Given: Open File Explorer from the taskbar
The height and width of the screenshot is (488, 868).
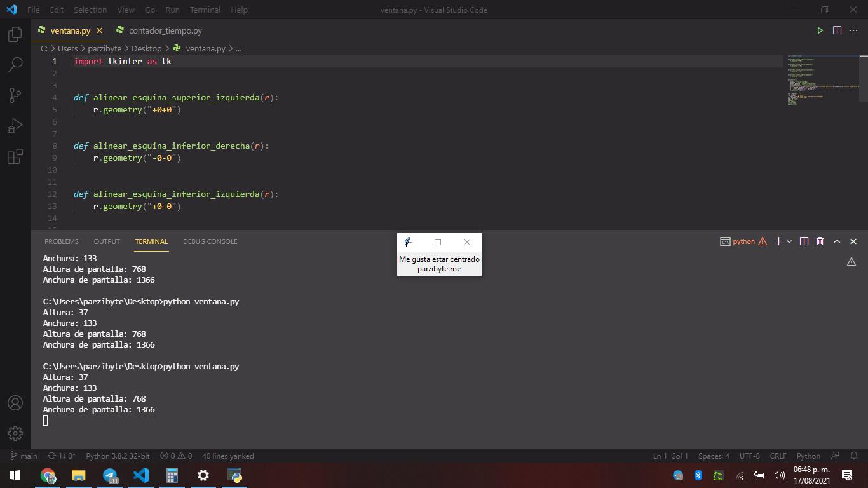Looking at the screenshot, I should click(x=78, y=475).
